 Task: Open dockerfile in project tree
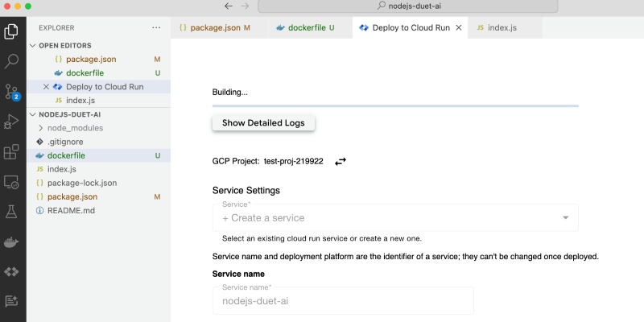click(98, 155)
